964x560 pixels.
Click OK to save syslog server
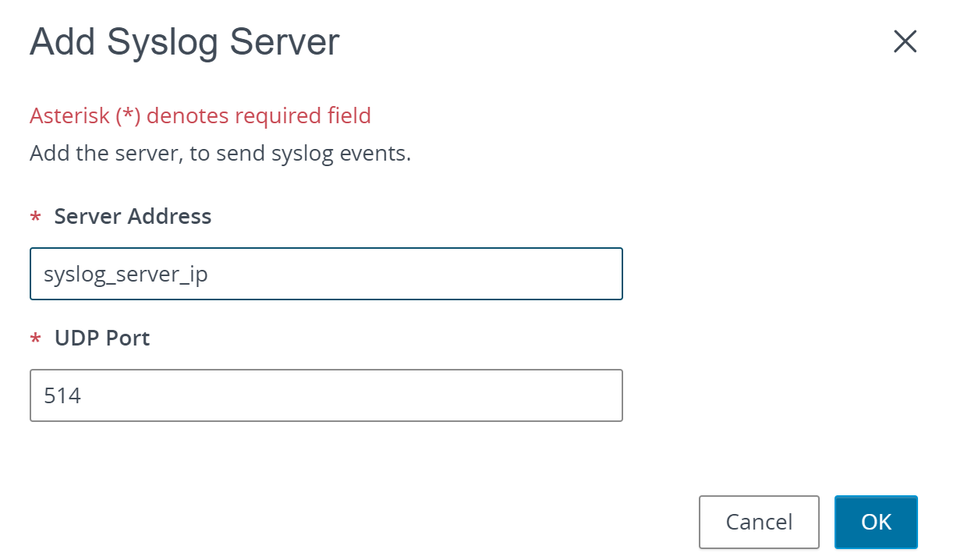876,522
